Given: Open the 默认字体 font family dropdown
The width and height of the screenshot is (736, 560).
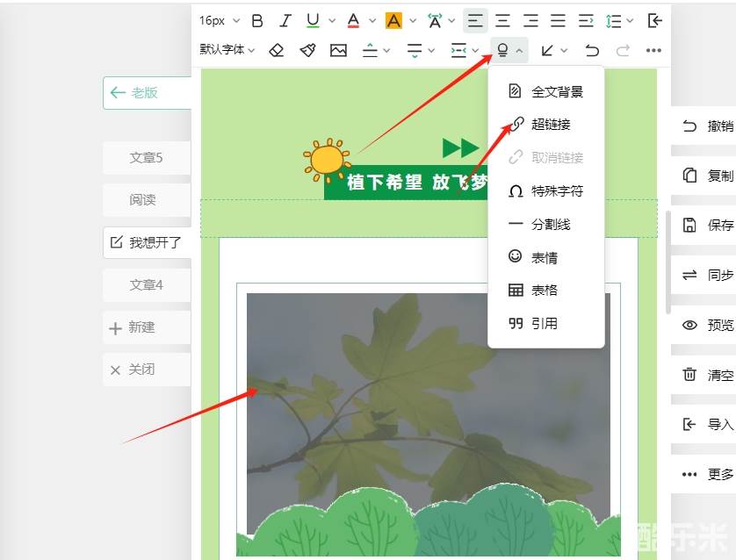Looking at the screenshot, I should (x=227, y=50).
